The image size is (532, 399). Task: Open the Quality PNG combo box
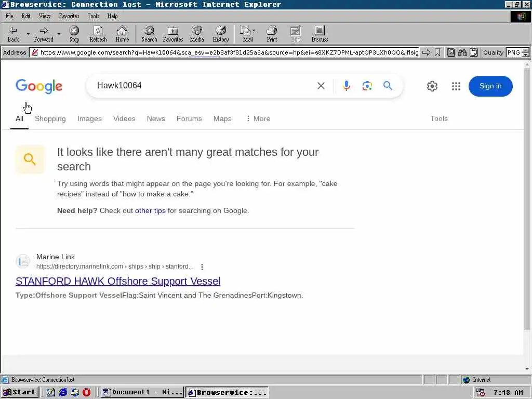click(x=517, y=52)
